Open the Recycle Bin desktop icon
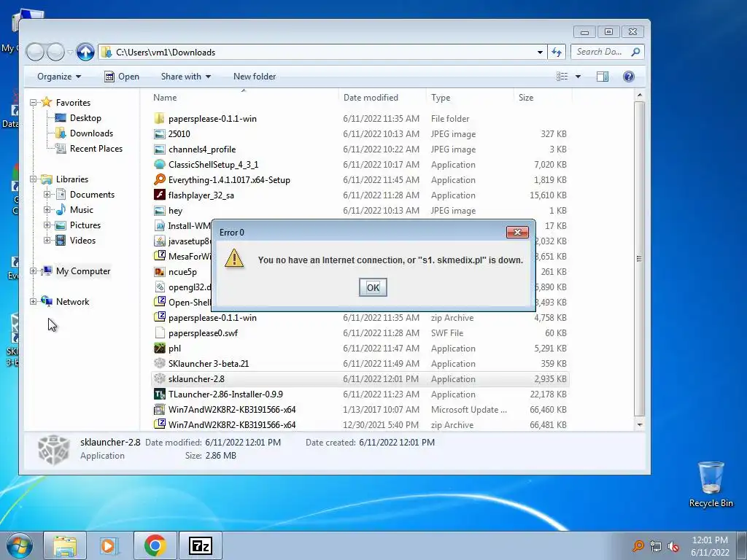 click(x=711, y=484)
